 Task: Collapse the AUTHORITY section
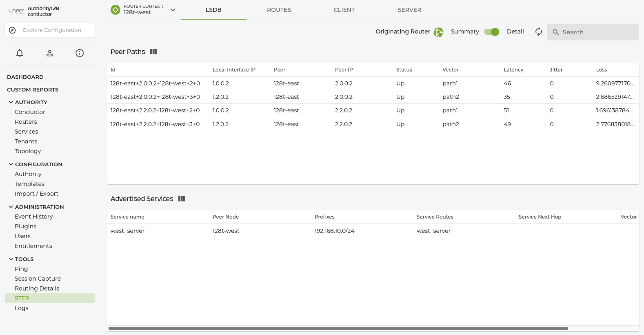tap(11, 103)
